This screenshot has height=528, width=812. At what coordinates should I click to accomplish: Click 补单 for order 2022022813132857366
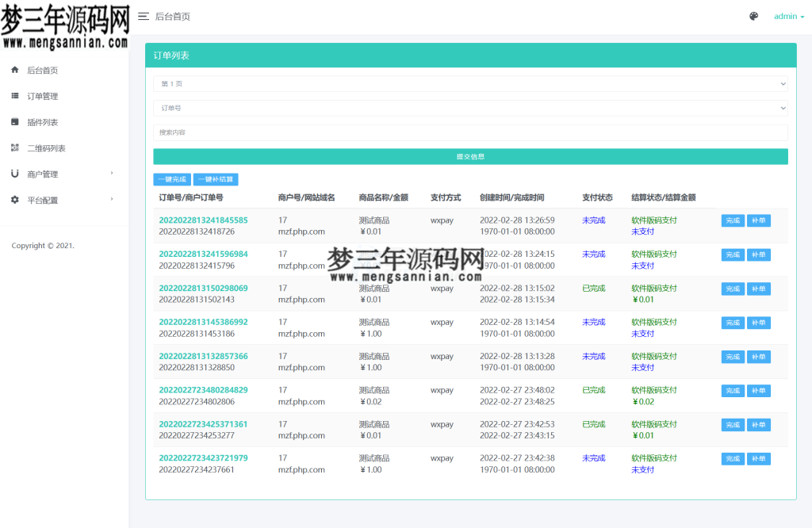click(x=759, y=357)
